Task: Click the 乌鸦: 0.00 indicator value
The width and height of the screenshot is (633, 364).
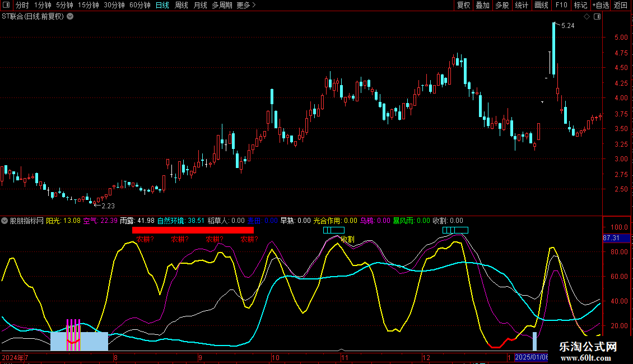Action: tap(375, 221)
